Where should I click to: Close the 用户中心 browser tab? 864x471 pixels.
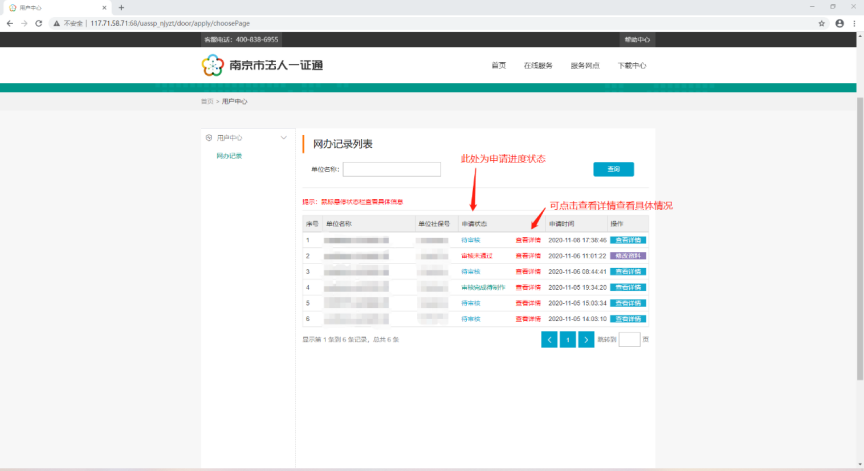(x=104, y=7)
